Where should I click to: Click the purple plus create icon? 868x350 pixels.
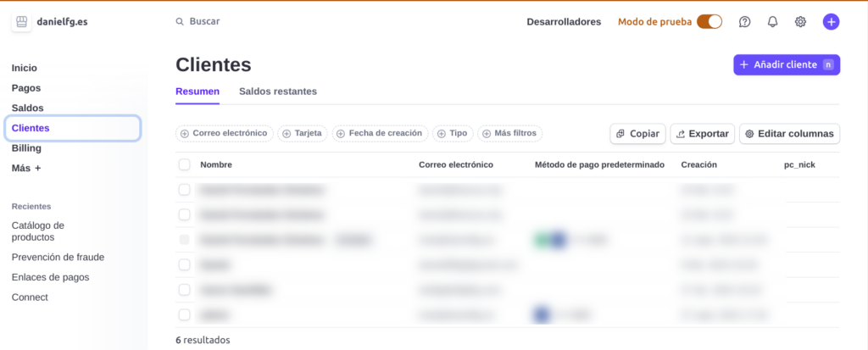(x=831, y=22)
